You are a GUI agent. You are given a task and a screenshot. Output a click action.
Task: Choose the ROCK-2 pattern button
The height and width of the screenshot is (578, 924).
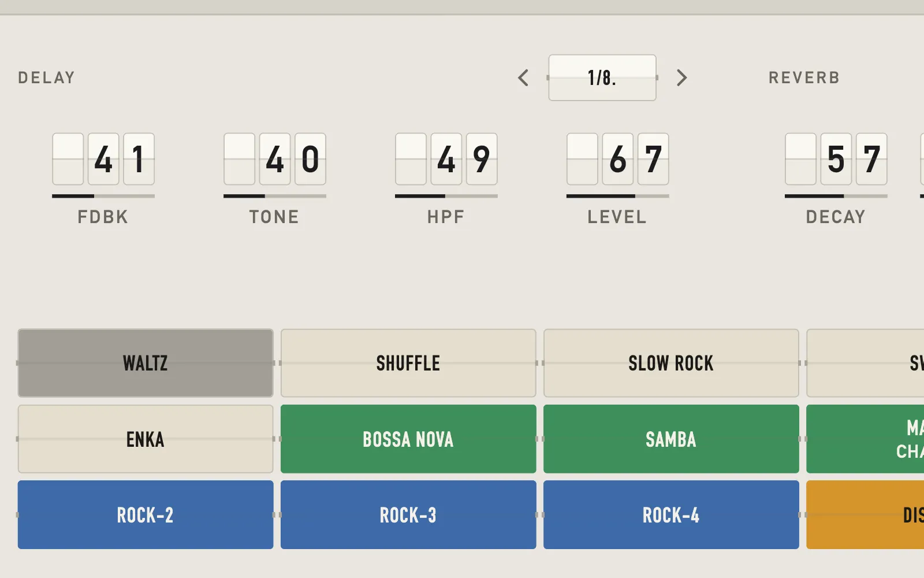point(146,514)
